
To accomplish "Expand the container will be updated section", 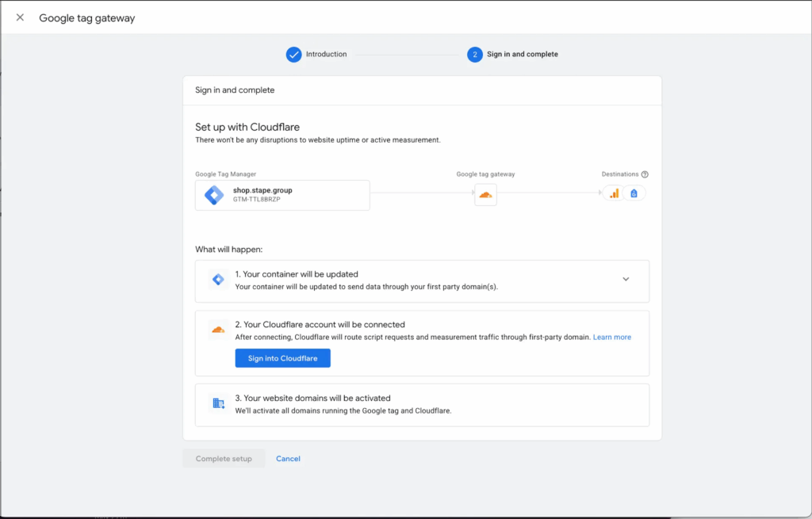I will point(626,279).
